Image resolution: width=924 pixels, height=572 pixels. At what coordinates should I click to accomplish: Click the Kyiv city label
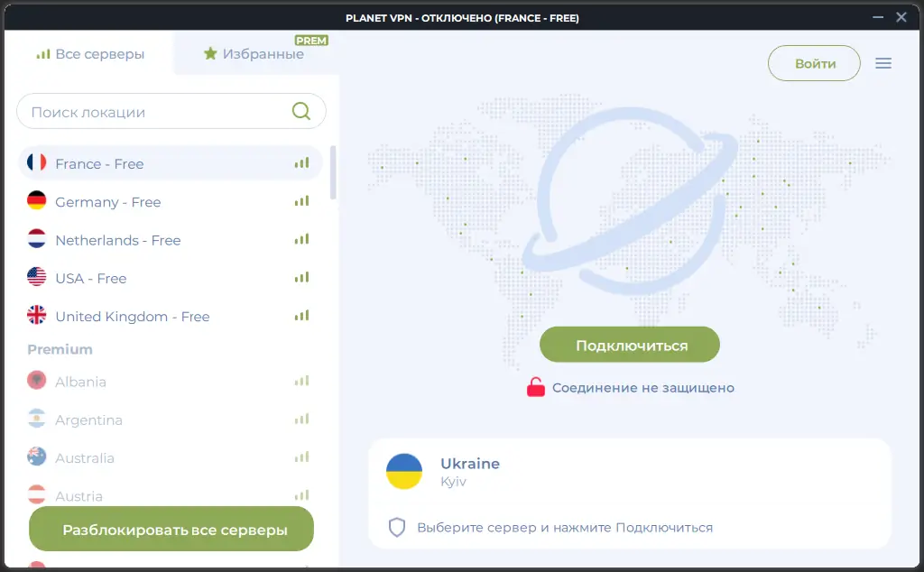click(453, 482)
